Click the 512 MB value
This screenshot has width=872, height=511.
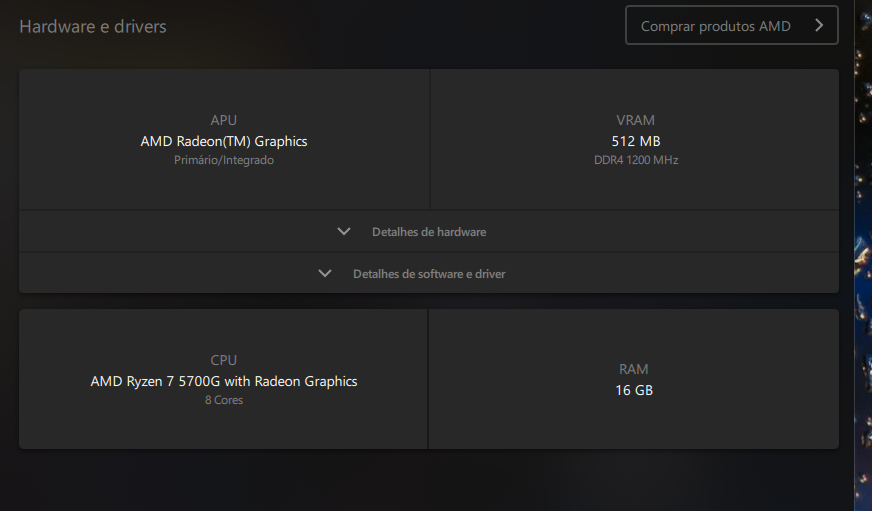636,141
